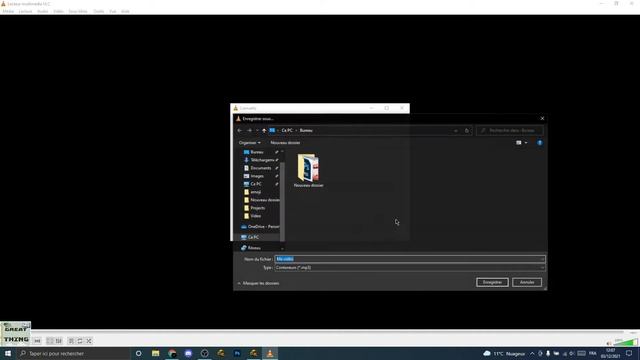Select Documents in the navigation pane
Viewport: 640px width, 360px height.
tap(260, 168)
